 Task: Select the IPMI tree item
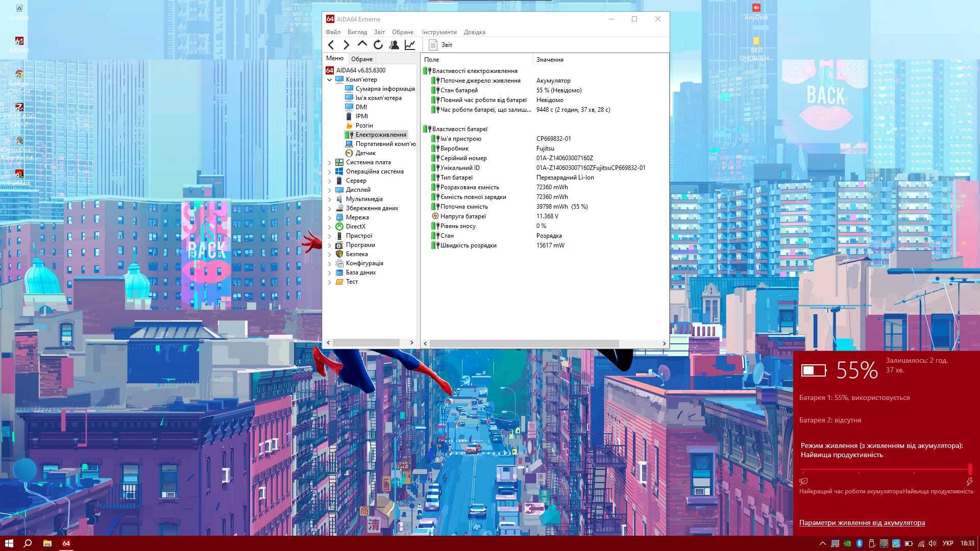(357, 116)
